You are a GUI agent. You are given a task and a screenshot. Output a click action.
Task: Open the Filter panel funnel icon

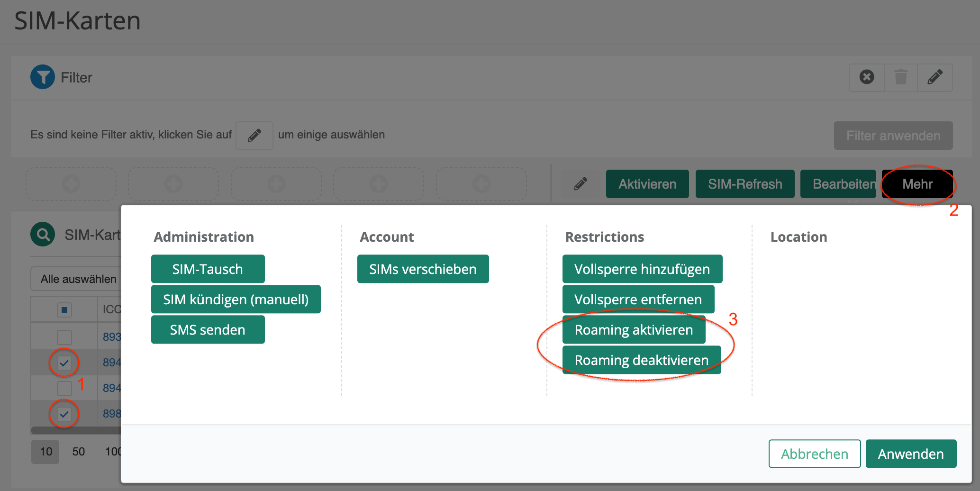[x=43, y=77]
